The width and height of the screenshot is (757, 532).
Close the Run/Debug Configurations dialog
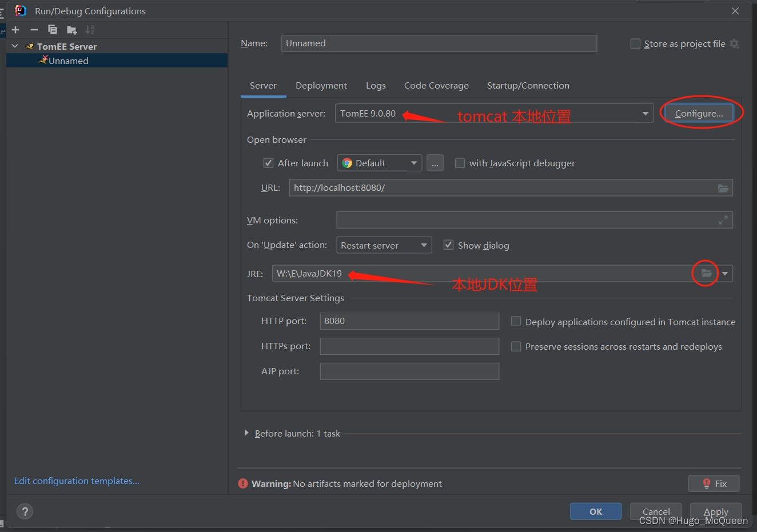point(735,11)
